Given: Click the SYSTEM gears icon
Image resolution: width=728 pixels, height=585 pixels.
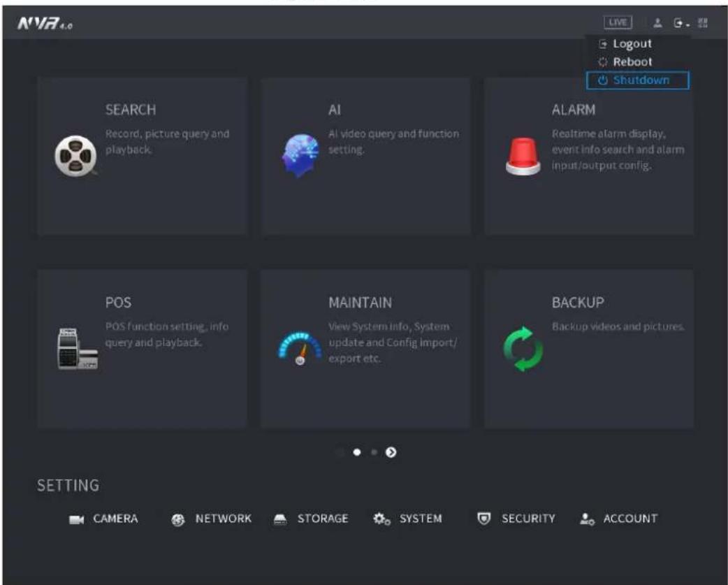Looking at the screenshot, I should tap(381, 519).
